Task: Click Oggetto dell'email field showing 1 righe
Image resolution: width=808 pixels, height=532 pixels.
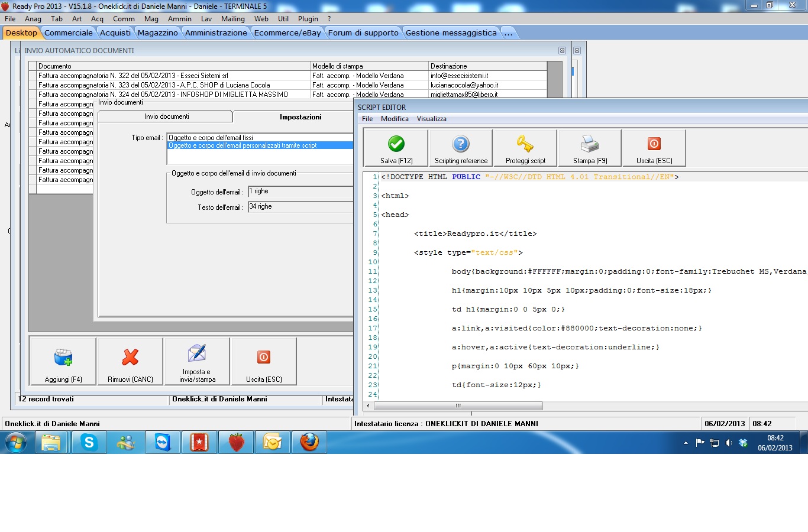Action: click(300, 192)
